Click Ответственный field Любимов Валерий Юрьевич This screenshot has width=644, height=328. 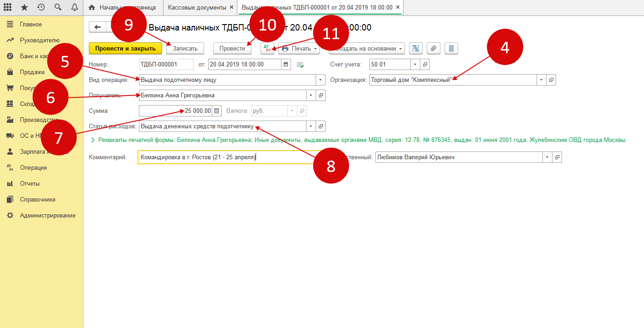click(x=459, y=157)
